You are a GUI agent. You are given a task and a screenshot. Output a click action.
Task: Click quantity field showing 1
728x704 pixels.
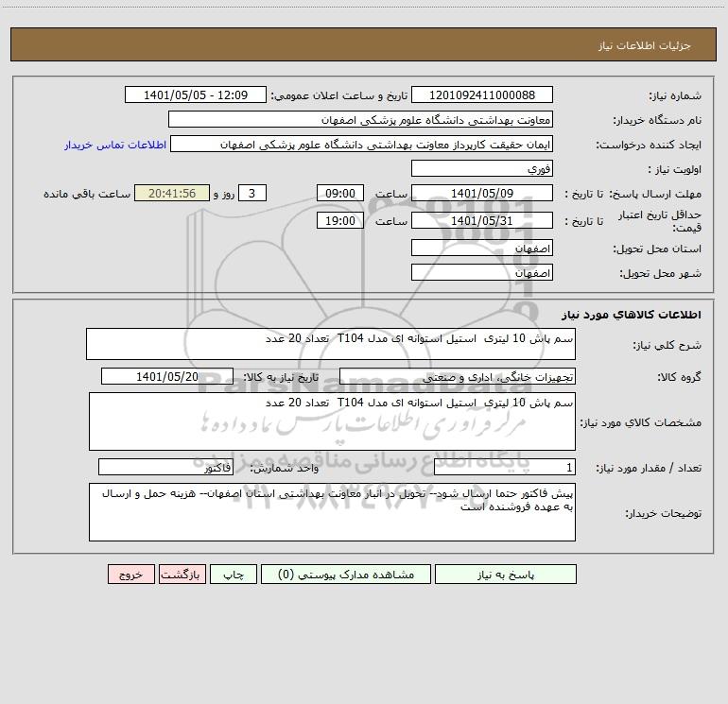click(505, 467)
